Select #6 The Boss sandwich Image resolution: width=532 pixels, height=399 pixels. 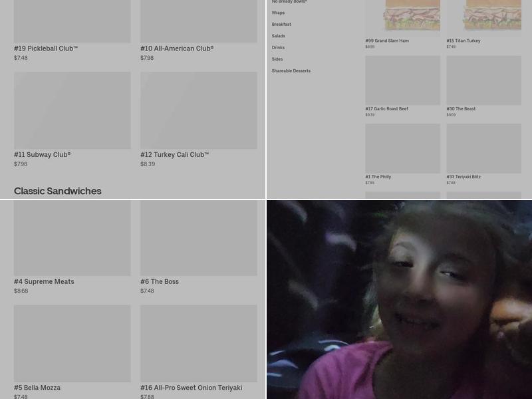198,238
